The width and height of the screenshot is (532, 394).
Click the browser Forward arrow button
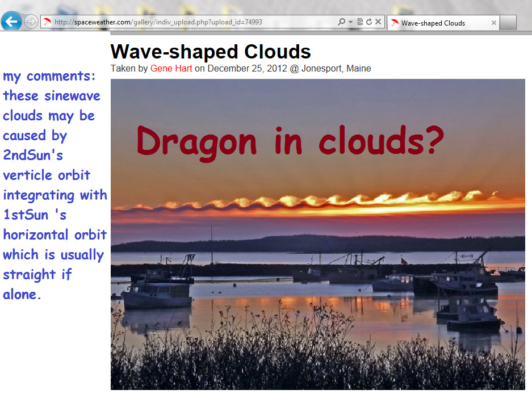pos(31,22)
